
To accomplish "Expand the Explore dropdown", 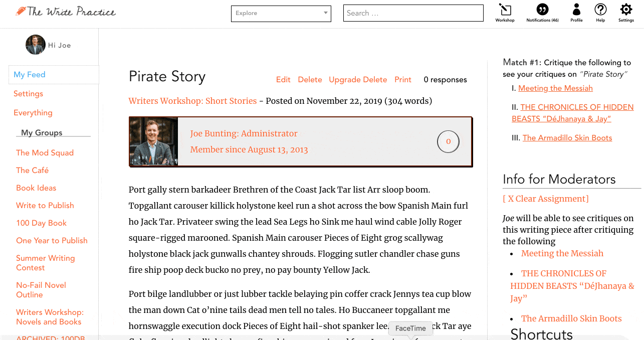I will [x=281, y=14].
